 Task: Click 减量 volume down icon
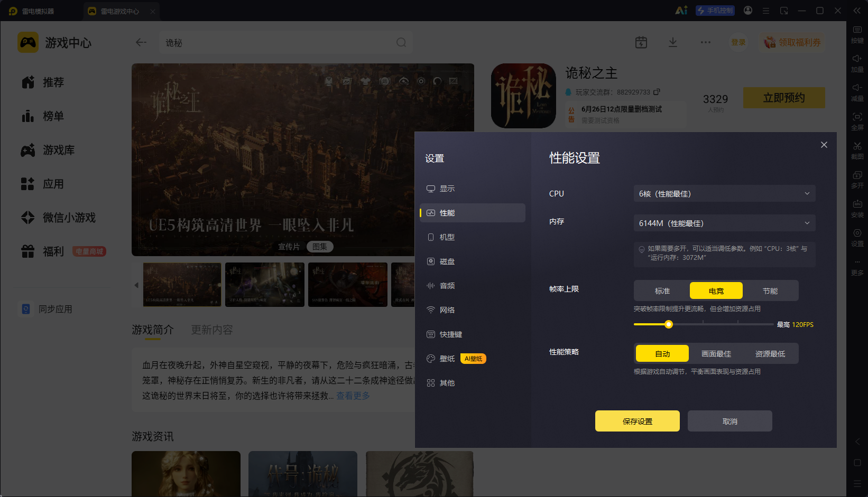click(x=857, y=92)
